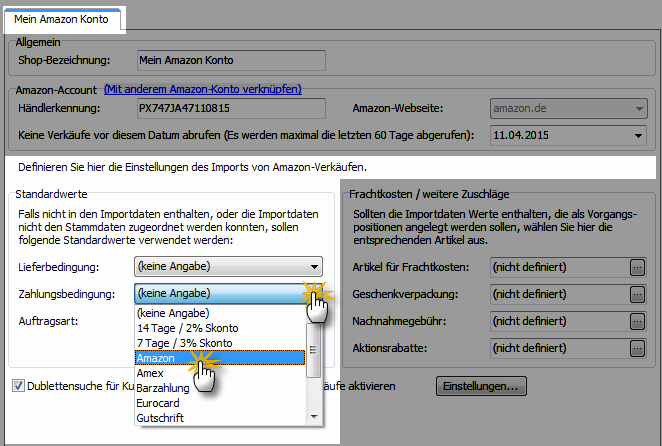
Task: Click the Händlerkennung input field
Action: (x=231, y=108)
